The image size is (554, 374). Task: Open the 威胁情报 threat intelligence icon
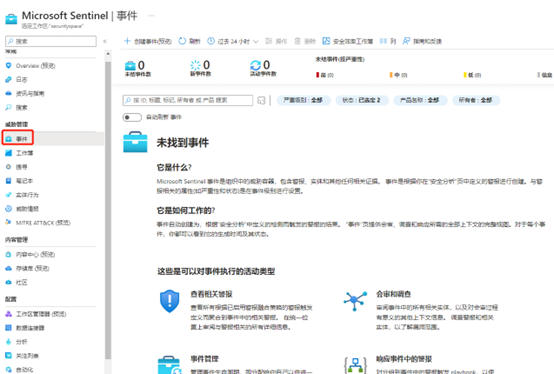[x=8, y=209]
